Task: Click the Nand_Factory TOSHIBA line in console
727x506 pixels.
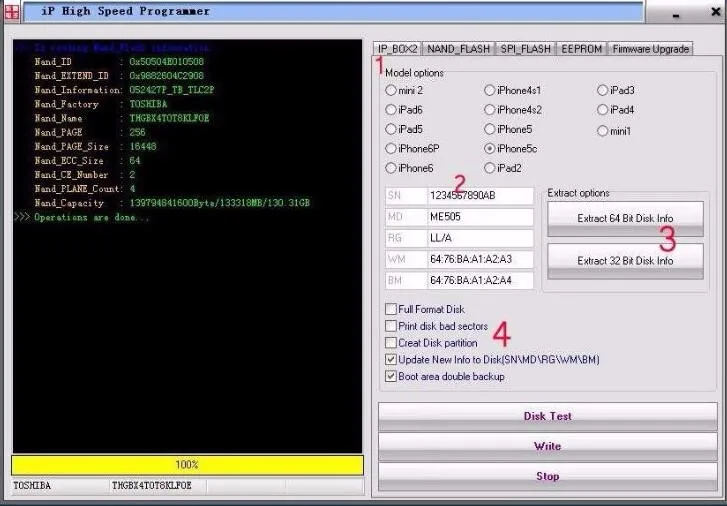Action: (101, 104)
